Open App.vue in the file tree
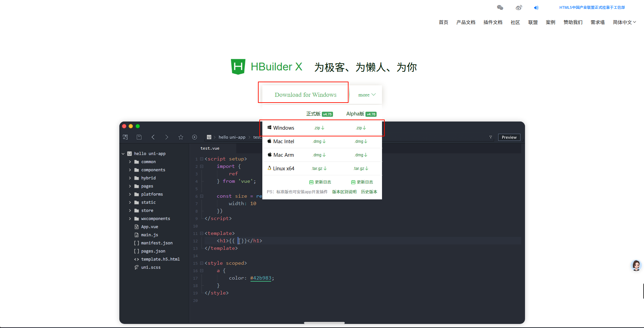 click(149, 227)
